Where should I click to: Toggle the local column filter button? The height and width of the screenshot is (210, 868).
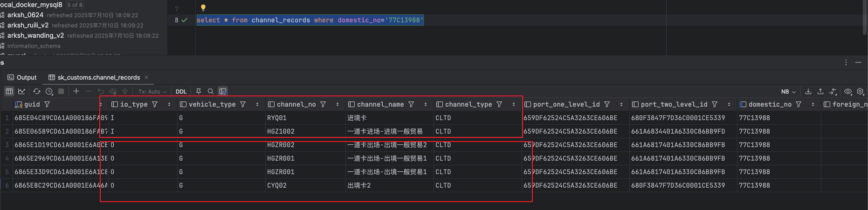(223, 92)
